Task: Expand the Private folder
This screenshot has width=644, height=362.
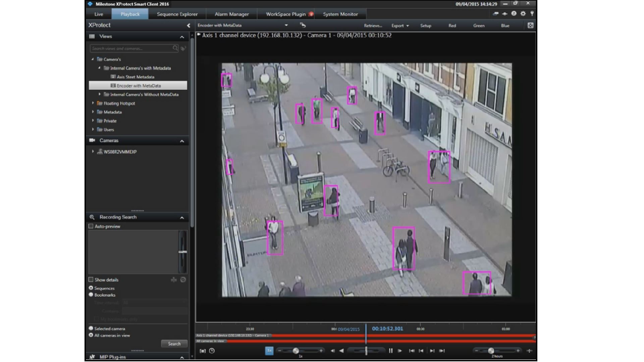Action: coord(93,120)
